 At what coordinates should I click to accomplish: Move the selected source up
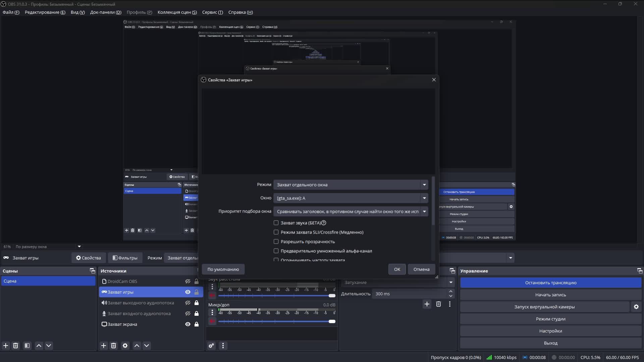pos(137,346)
